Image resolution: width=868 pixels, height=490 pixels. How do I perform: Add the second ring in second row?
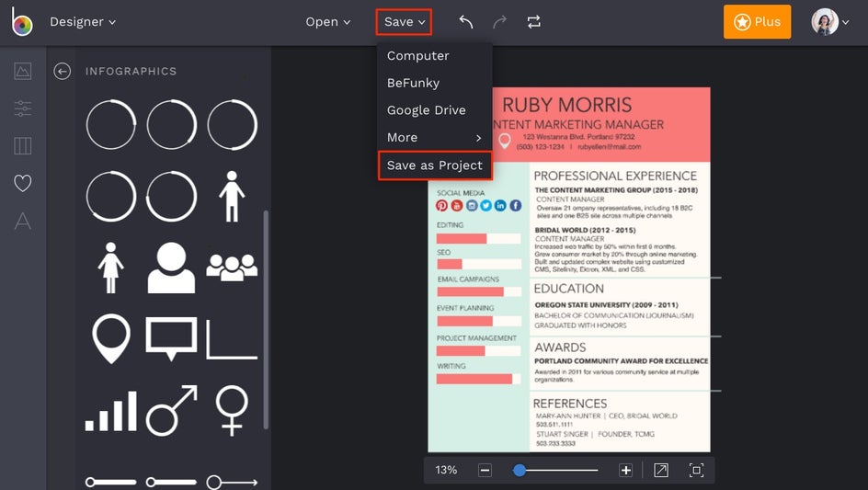click(172, 197)
